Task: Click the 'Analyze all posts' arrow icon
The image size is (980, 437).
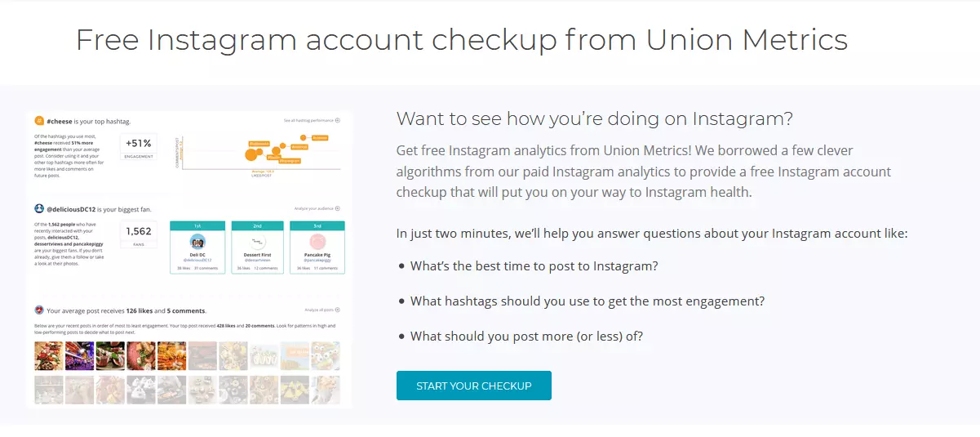Action: coord(338,310)
